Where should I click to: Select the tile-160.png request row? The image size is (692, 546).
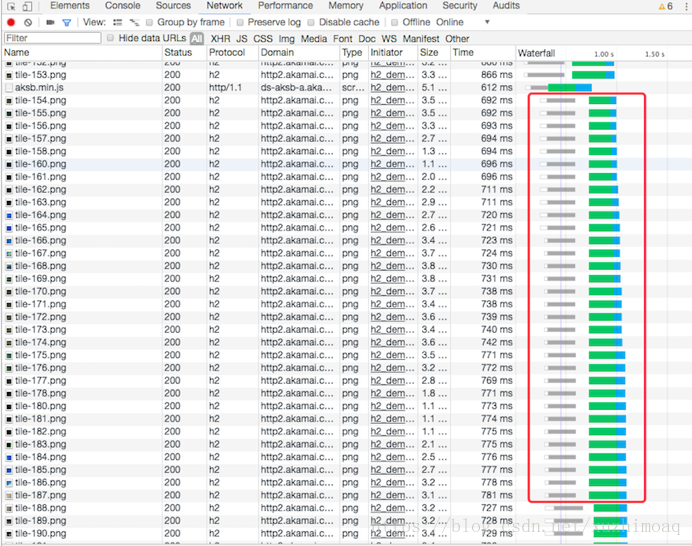point(346,164)
